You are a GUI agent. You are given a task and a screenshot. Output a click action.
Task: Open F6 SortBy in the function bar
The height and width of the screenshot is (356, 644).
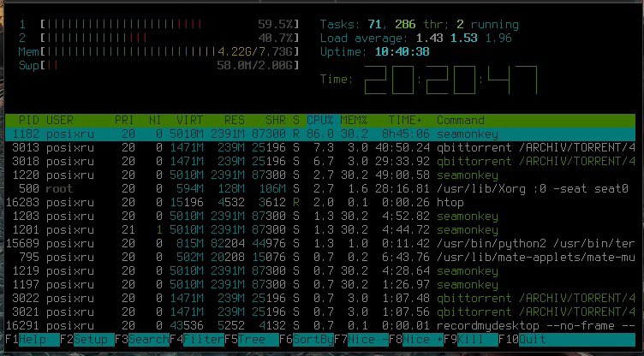coord(307,340)
